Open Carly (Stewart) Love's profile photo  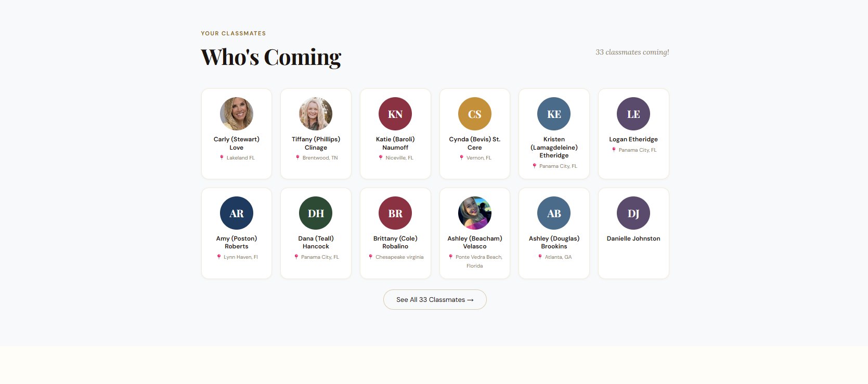click(237, 114)
